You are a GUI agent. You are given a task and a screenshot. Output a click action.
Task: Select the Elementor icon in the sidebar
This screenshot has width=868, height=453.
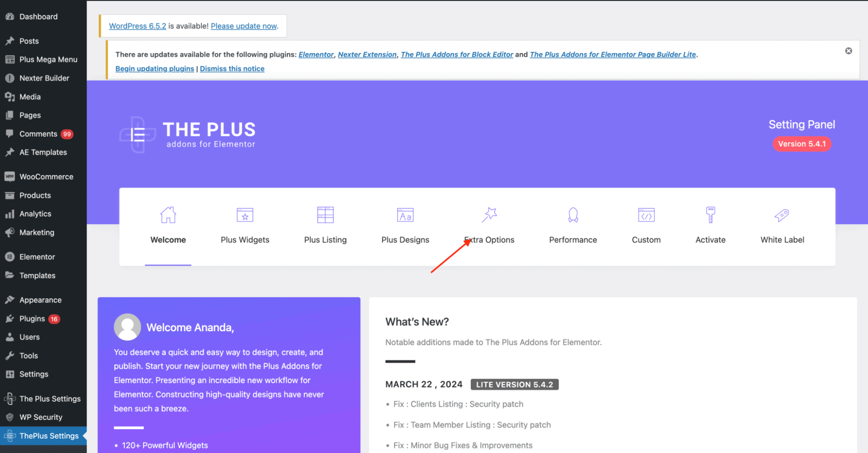(10, 257)
